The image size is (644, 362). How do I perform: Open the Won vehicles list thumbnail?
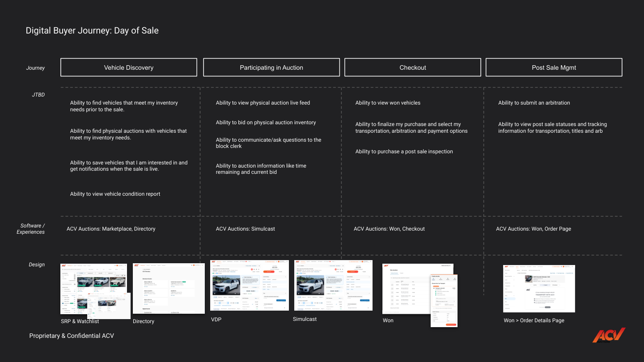click(x=406, y=289)
